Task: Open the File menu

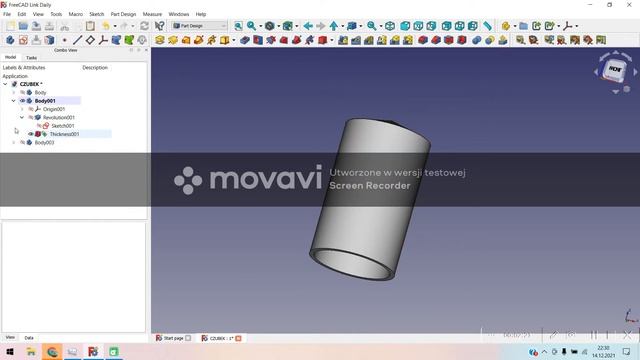Action: point(7,14)
